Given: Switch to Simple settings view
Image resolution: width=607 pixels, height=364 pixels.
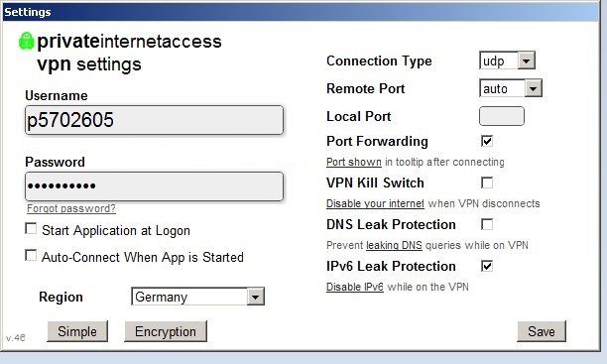Looking at the screenshot, I should tap(77, 331).
